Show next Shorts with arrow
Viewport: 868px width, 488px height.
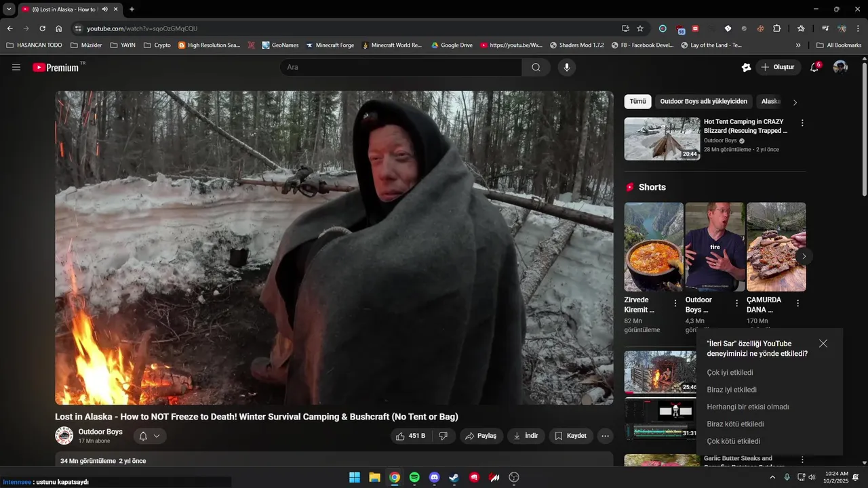804,256
